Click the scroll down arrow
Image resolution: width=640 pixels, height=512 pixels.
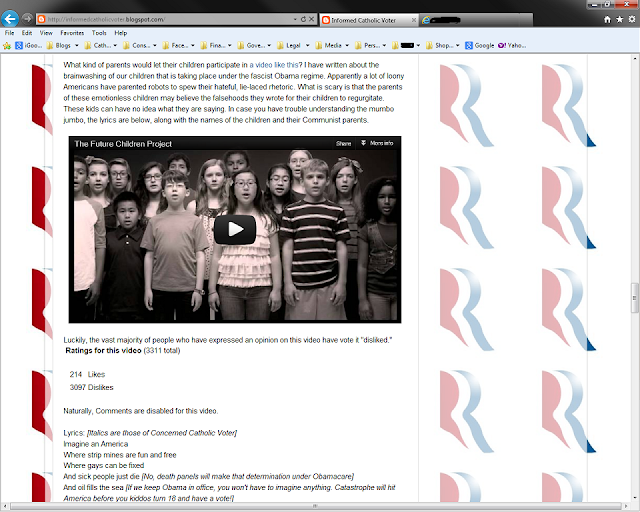coord(635,498)
